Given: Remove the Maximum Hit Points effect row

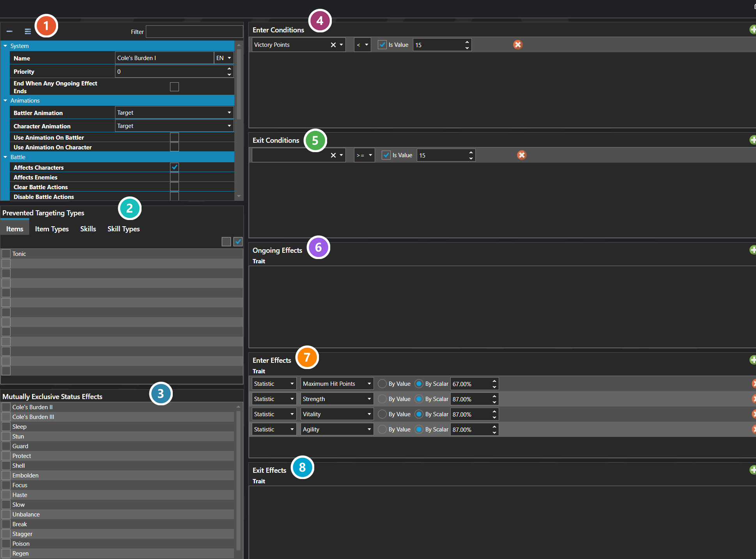Looking at the screenshot, I should point(754,384).
